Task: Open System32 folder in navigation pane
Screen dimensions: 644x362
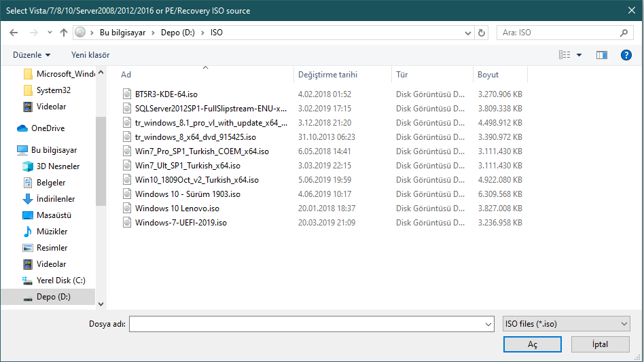Action: pyautogui.click(x=47, y=90)
